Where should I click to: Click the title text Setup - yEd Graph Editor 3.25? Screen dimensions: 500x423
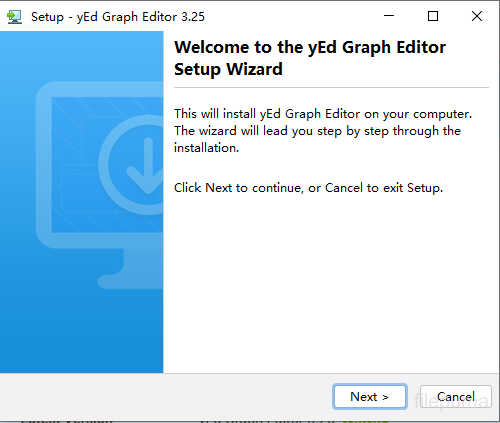pos(118,17)
